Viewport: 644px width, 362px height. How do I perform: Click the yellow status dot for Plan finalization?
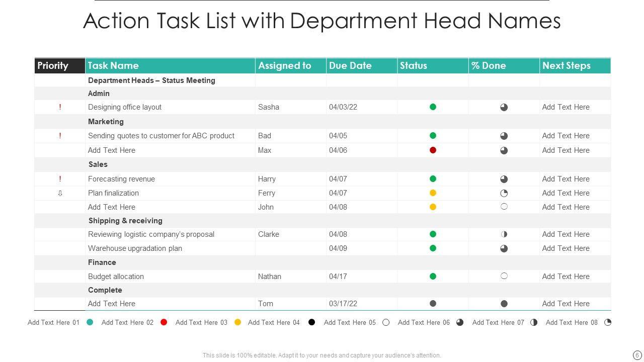(x=433, y=193)
